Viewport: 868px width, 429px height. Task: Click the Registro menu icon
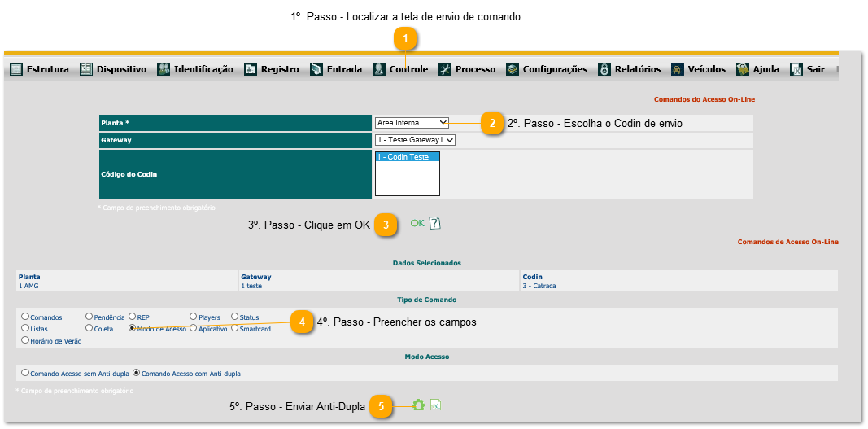251,69
